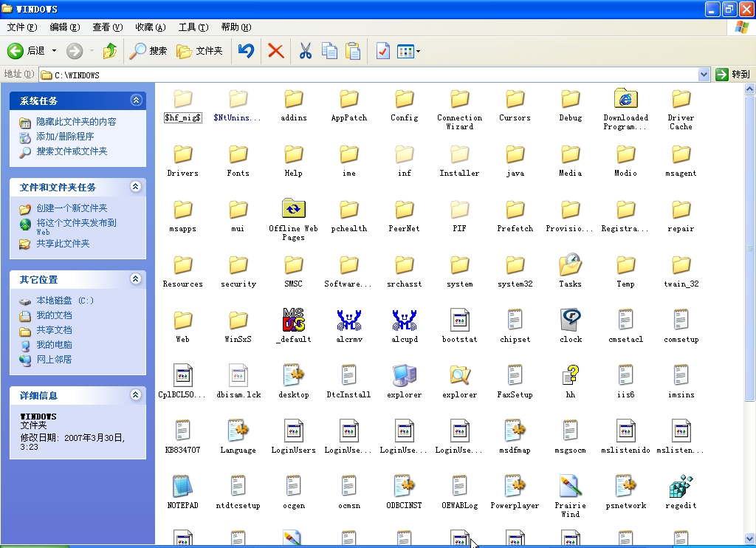756x548 pixels.
Task: Click the Undo toolbar icon
Action: pyautogui.click(x=246, y=51)
